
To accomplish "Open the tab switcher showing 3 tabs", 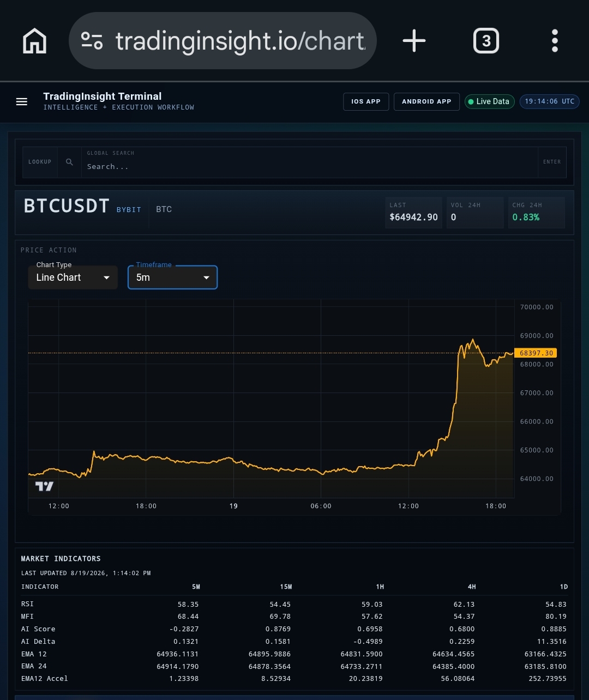I will click(x=486, y=41).
